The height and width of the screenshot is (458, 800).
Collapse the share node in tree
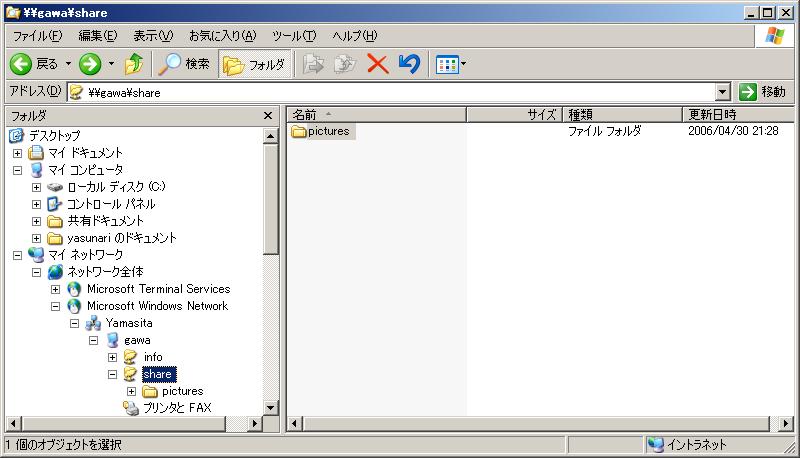tap(113, 374)
